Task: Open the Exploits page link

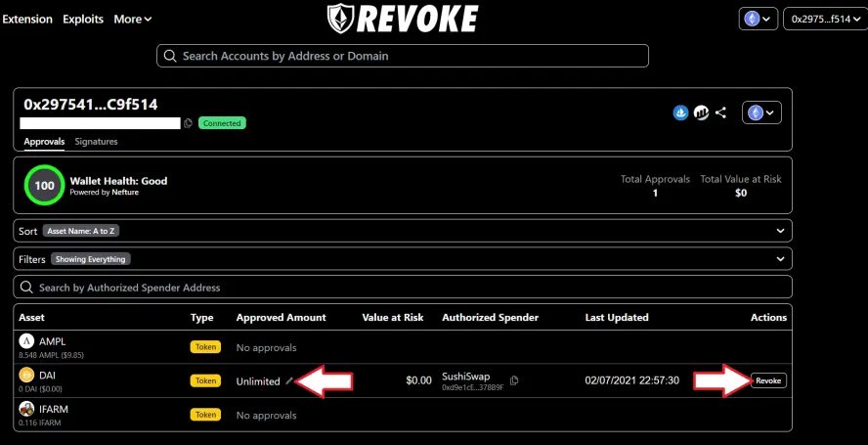Action: [83, 19]
